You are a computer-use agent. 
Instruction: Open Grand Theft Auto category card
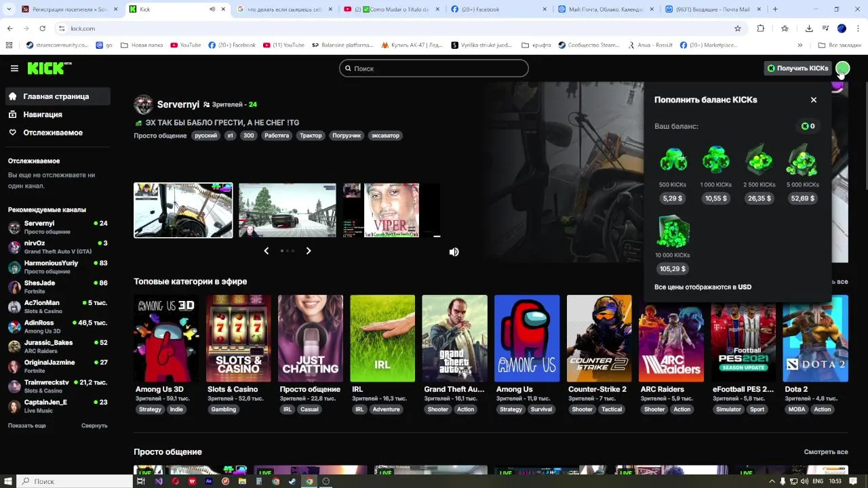point(454,338)
